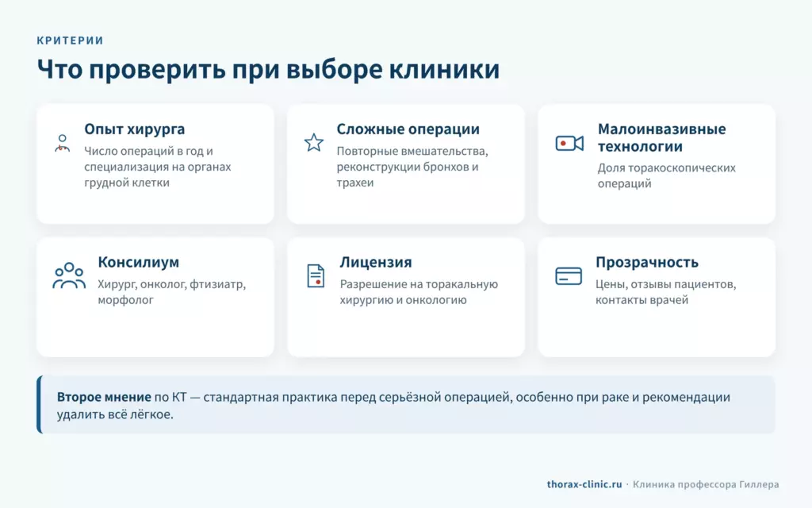Click the title Что проверить при выборе клиники

pyautogui.click(x=268, y=69)
